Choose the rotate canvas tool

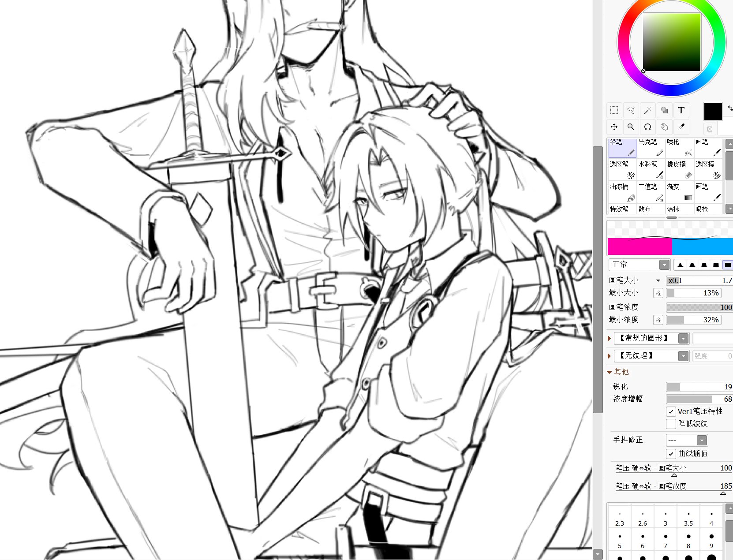tap(647, 127)
